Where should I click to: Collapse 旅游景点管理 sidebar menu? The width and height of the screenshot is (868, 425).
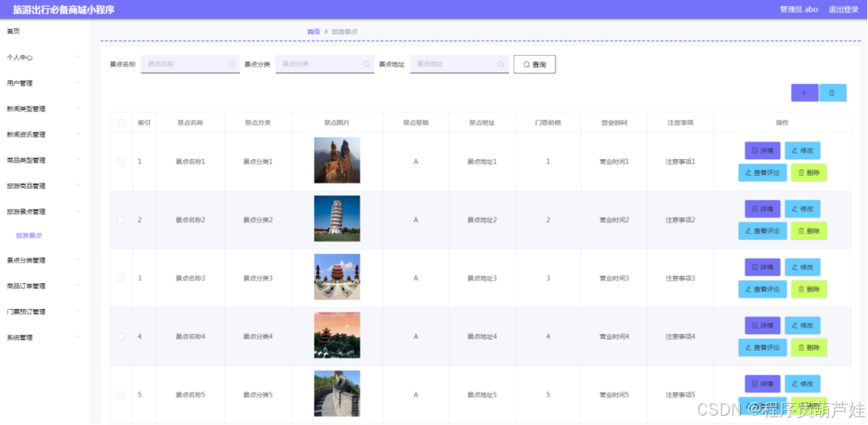click(x=44, y=212)
